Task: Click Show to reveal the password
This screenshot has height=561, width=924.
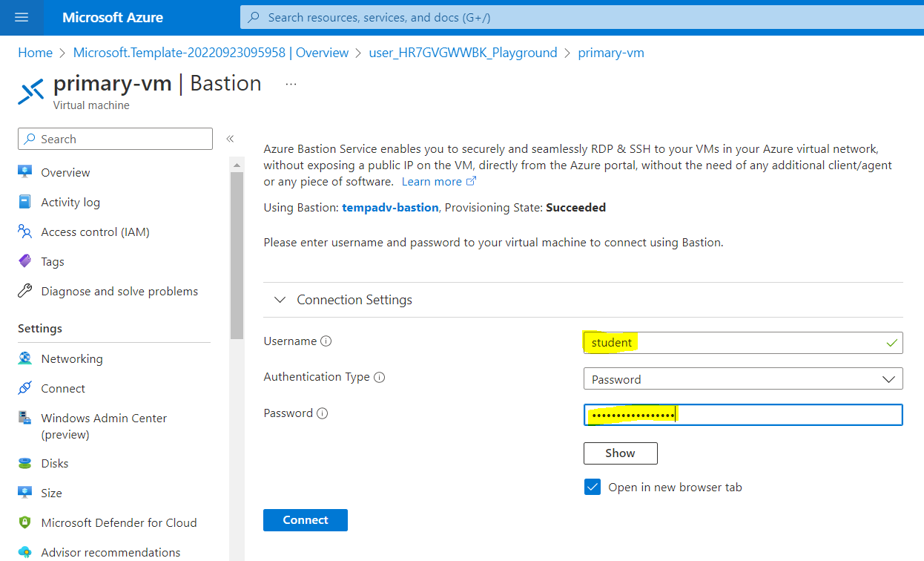Action: [620, 453]
